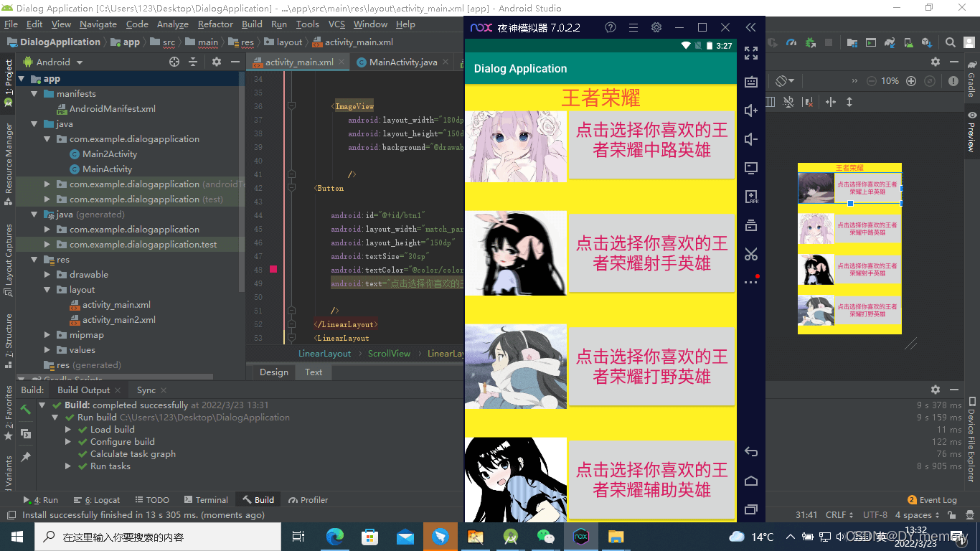980x551 pixels.
Task: Click color swatch in gutter at line 48
Action: tap(273, 270)
